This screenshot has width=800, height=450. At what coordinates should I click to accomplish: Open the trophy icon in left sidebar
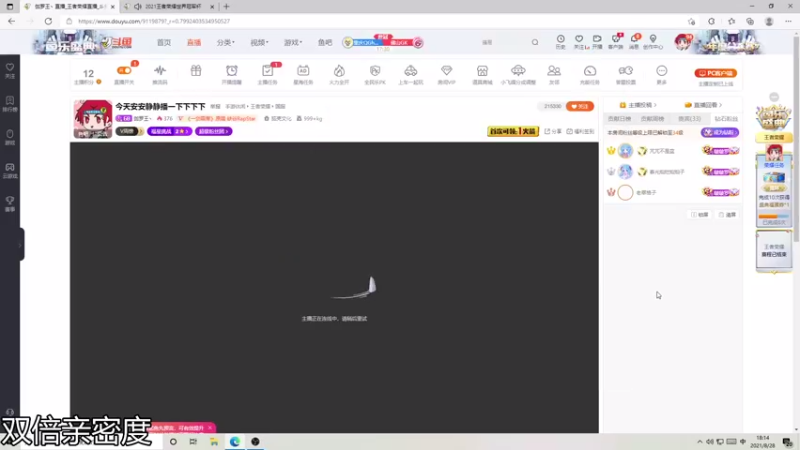[10, 204]
